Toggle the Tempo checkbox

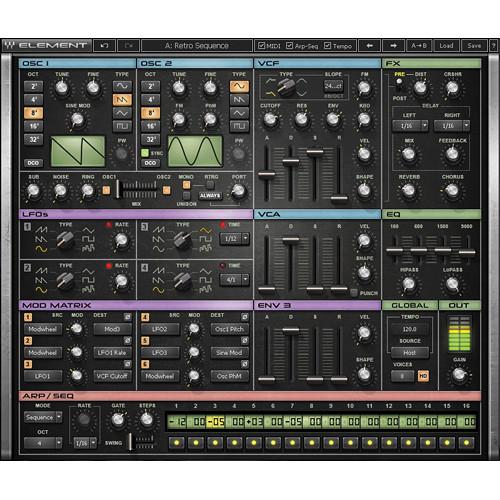(x=327, y=45)
